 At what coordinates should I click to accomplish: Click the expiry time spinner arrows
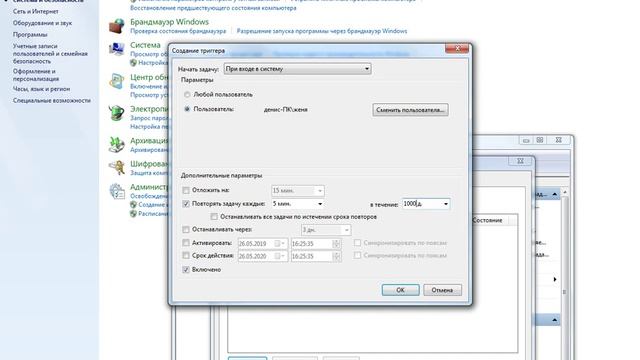[x=336, y=256]
